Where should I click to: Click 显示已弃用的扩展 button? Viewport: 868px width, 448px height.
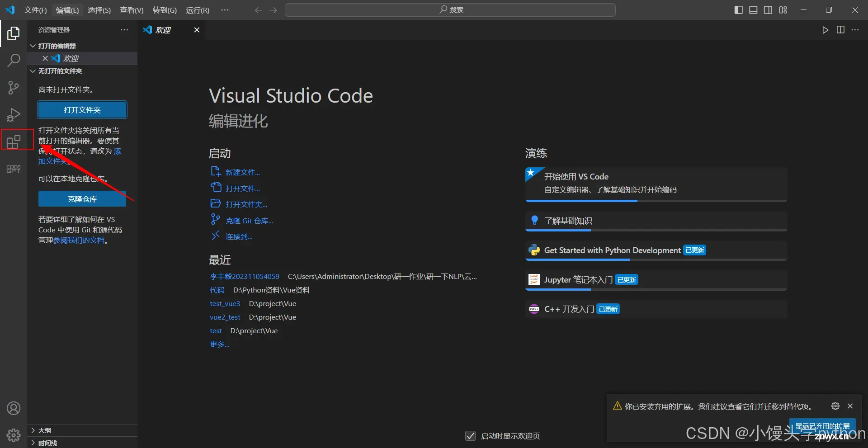point(822,426)
